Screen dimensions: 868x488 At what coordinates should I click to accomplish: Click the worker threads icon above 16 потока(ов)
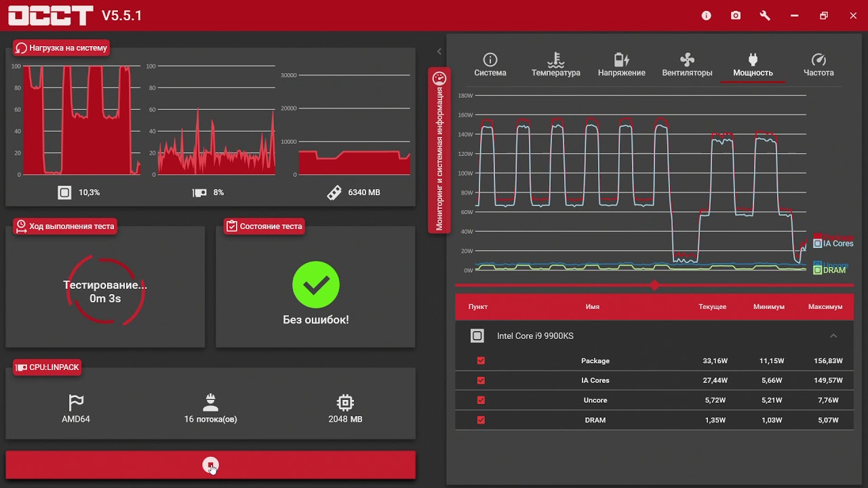coord(210,402)
